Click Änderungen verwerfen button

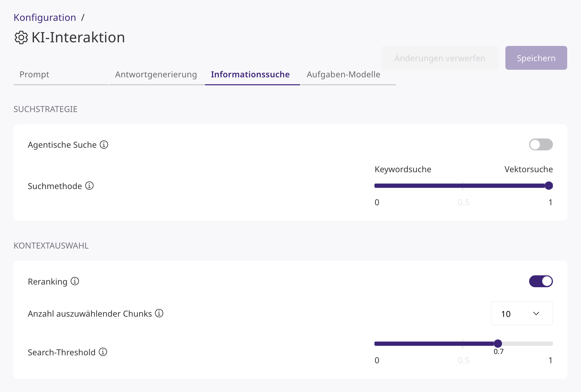pos(440,58)
